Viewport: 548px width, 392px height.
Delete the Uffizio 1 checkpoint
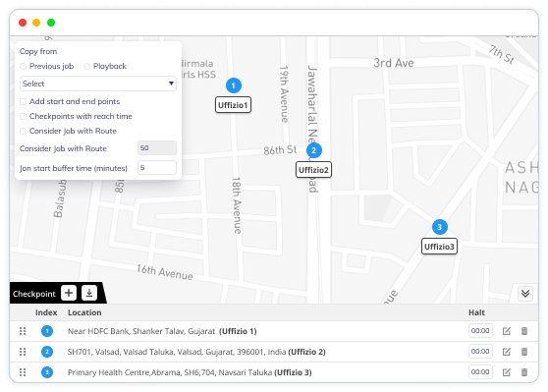pos(524,331)
